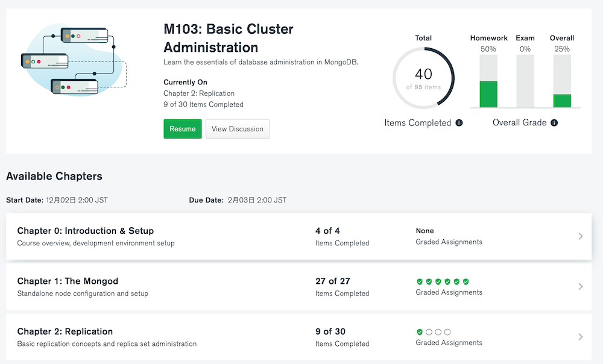Click the Overall Grade info icon
The width and height of the screenshot is (603, 364).
pos(554,122)
